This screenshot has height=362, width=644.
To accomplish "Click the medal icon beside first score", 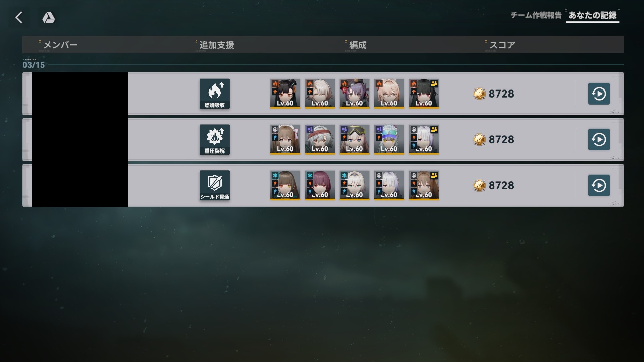I will pos(479,94).
